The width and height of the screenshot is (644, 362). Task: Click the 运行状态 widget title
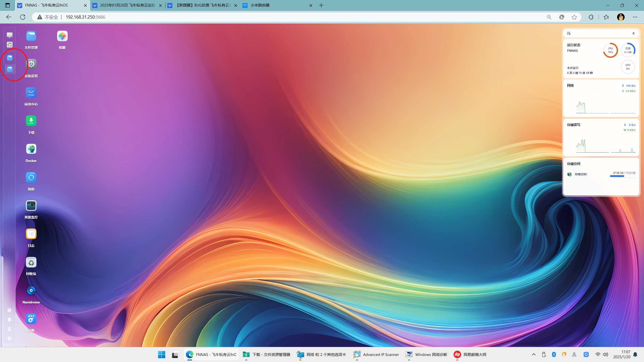coord(574,45)
